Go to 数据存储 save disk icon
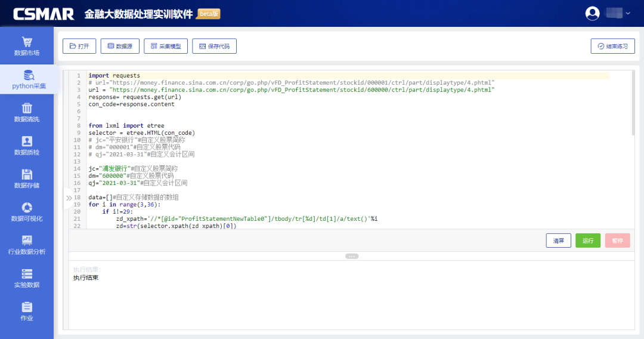Viewport: 644px width, 339px height. click(27, 174)
